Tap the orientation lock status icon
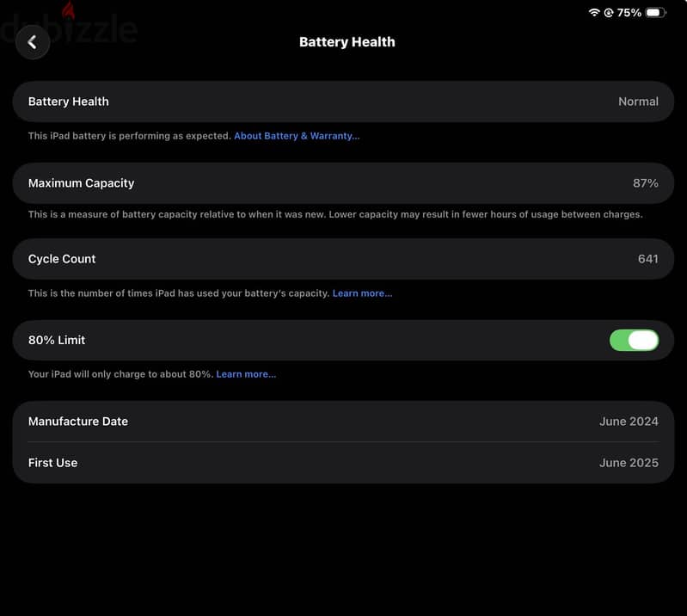Screen dimensions: 687x616 coord(609,13)
